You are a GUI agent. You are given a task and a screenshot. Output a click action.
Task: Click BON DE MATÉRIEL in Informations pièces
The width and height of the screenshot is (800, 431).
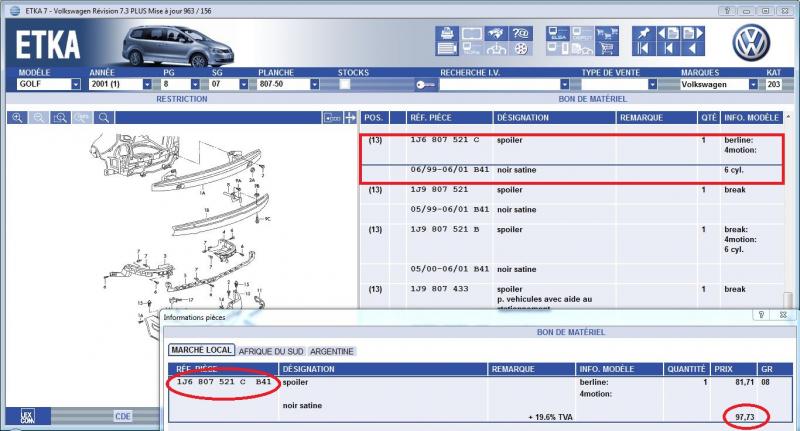click(571, 332)
